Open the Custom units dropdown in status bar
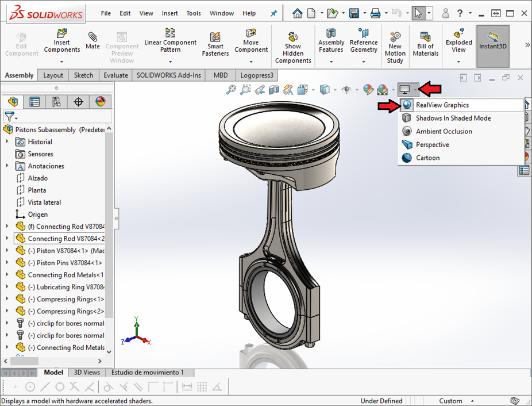Screen dimensions: 532x406 coord(472,401)
